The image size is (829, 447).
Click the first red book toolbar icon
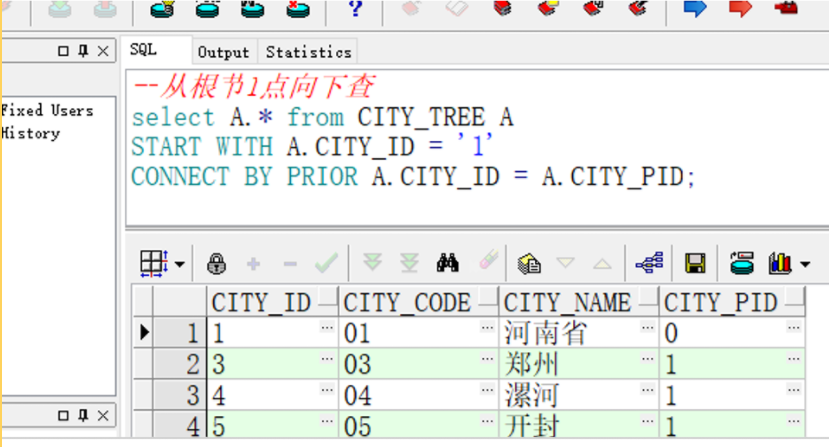tap(502, 8)
